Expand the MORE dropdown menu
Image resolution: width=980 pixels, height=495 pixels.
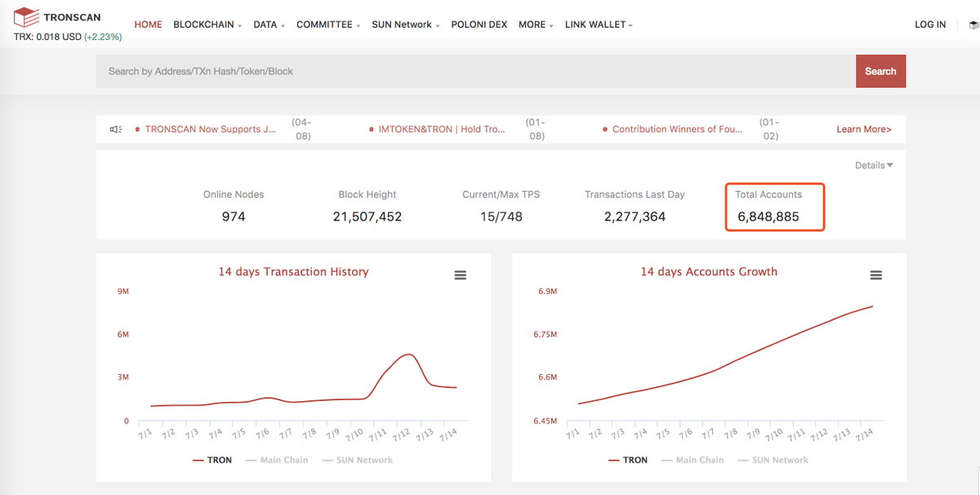536,25
